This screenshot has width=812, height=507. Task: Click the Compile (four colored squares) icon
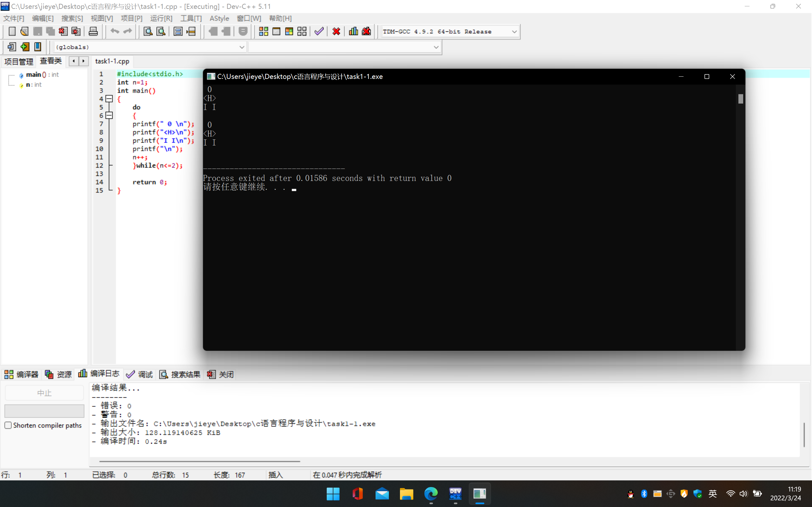263,31
